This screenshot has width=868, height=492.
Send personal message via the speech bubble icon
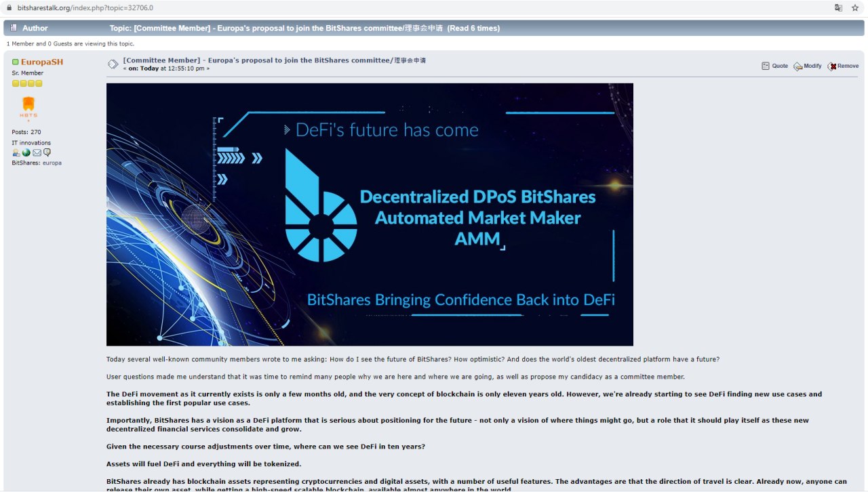coord(47,152)
